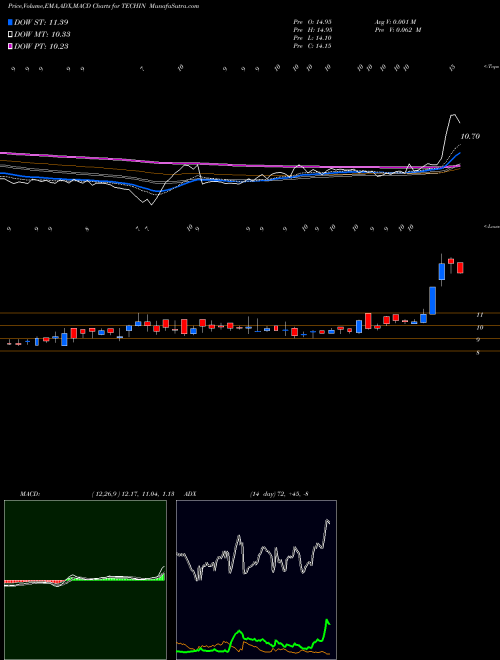500x660 pixels.
Task: Click the 'Pre C: 14.15' value
Action: click(x=313, y=46)
